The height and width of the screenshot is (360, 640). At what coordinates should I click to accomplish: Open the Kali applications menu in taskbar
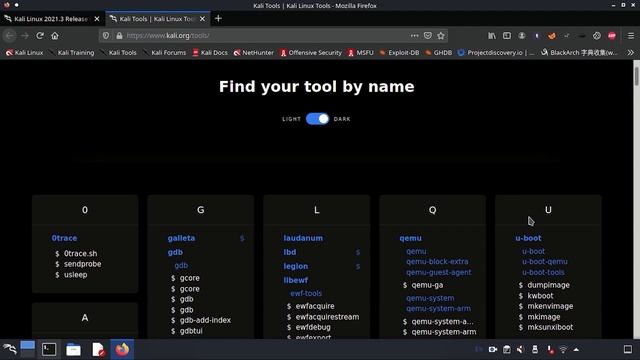pos(10,349)
